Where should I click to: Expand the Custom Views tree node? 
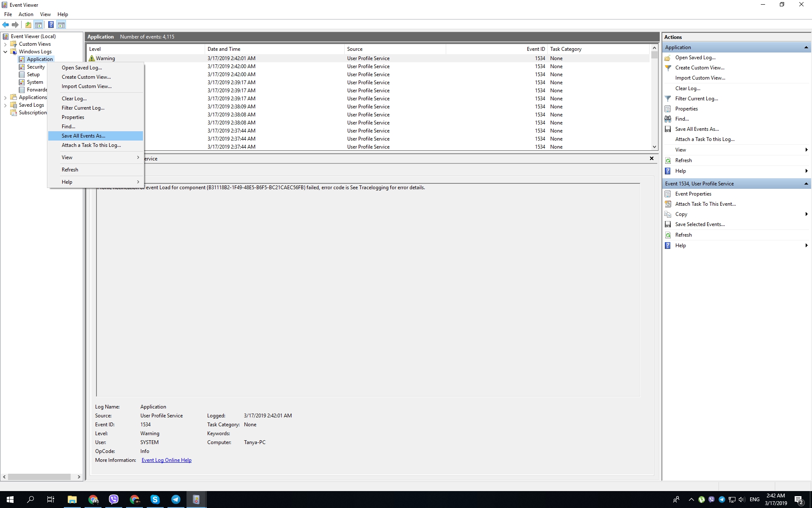5,44
